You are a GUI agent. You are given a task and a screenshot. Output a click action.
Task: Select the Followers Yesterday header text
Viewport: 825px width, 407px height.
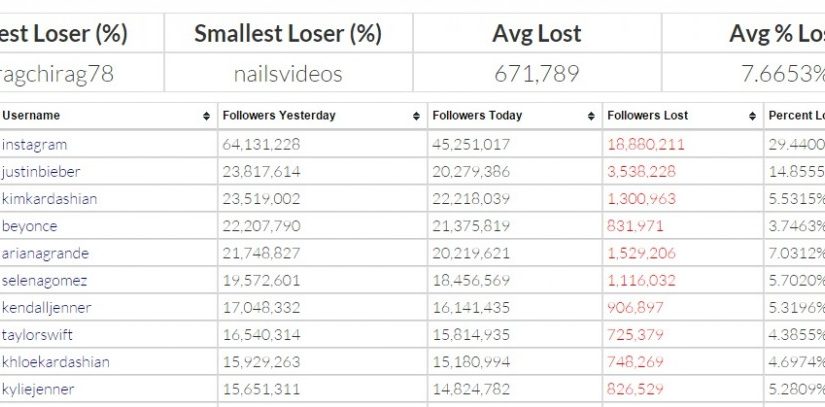click(x=279, y=116)
